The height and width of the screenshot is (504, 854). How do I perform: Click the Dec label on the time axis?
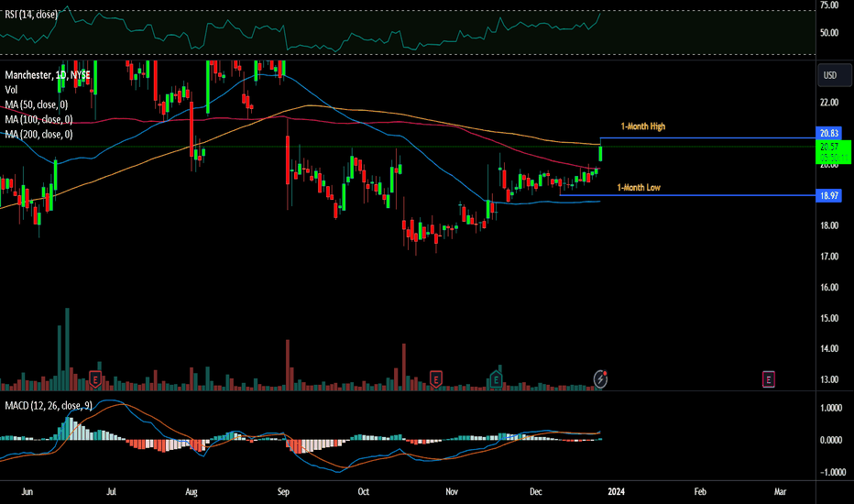pyautogui.click(x=536, y=491)
